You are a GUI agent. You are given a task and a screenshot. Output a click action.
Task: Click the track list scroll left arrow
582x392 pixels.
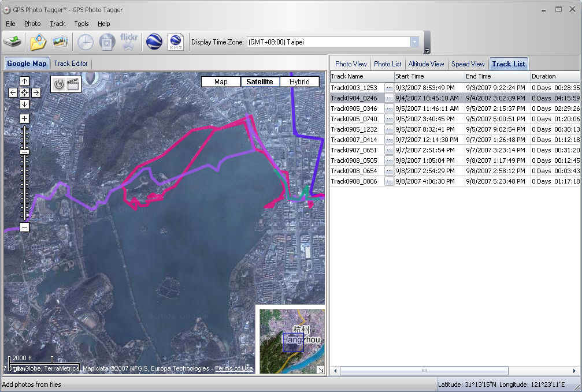tap(335, 371)
